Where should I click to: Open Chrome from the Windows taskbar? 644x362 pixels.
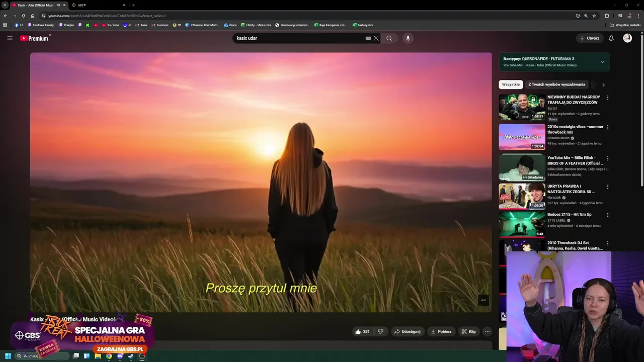pos(109,356)
